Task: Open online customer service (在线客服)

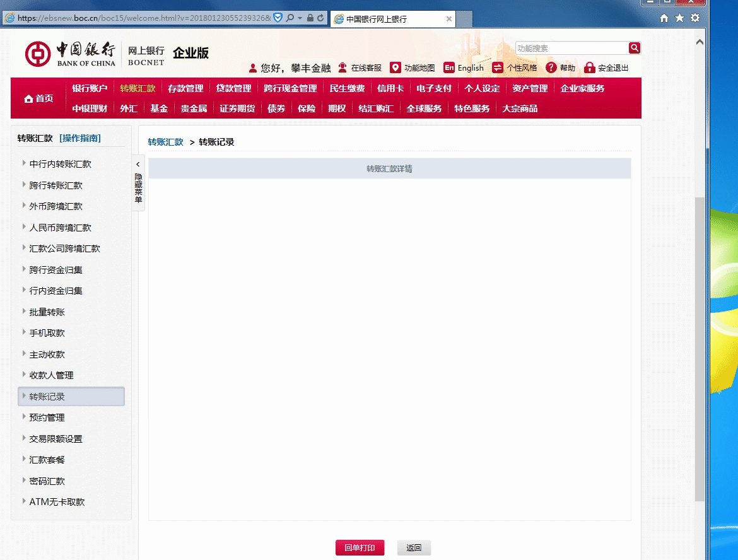Action: pyautogui.click(x=360, y=68)
